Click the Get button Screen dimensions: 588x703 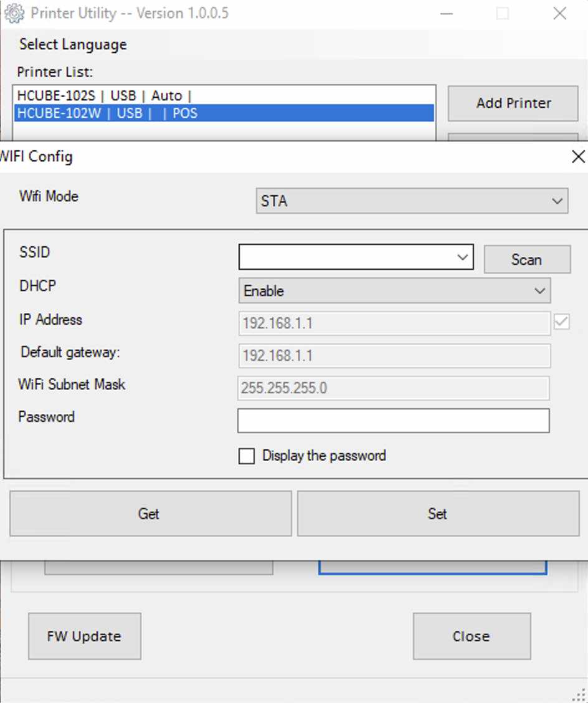(151, 514)
